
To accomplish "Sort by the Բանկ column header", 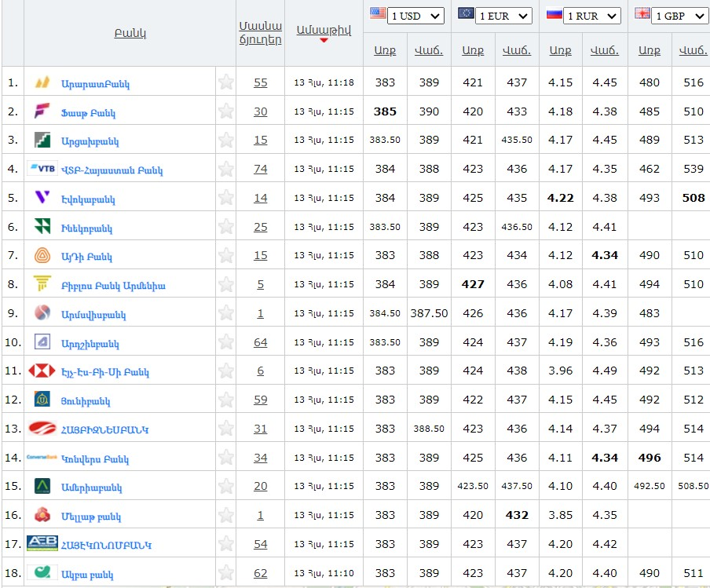I will click(x=130, y=33).
